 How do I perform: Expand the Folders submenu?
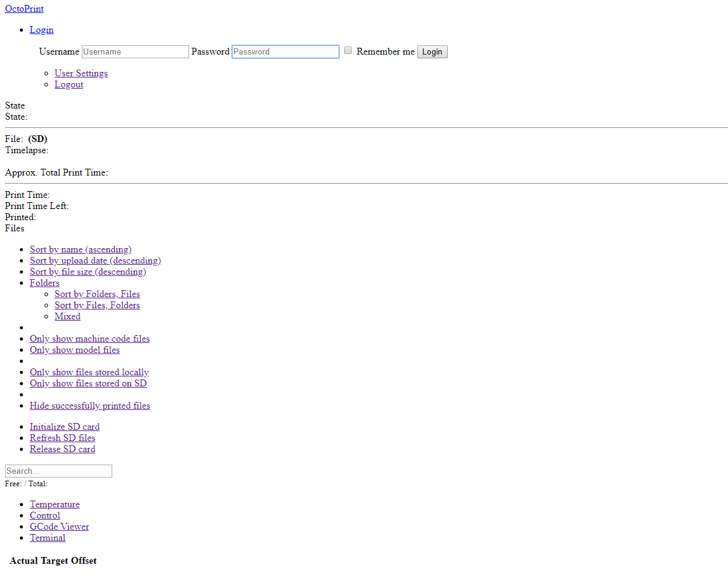pyautogui.click(x=45, y=283)
